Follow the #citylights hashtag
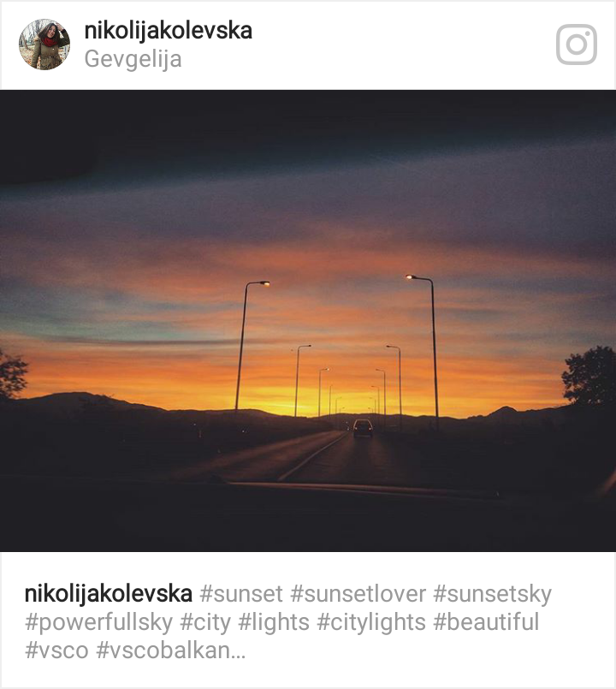 click(371, 623)
